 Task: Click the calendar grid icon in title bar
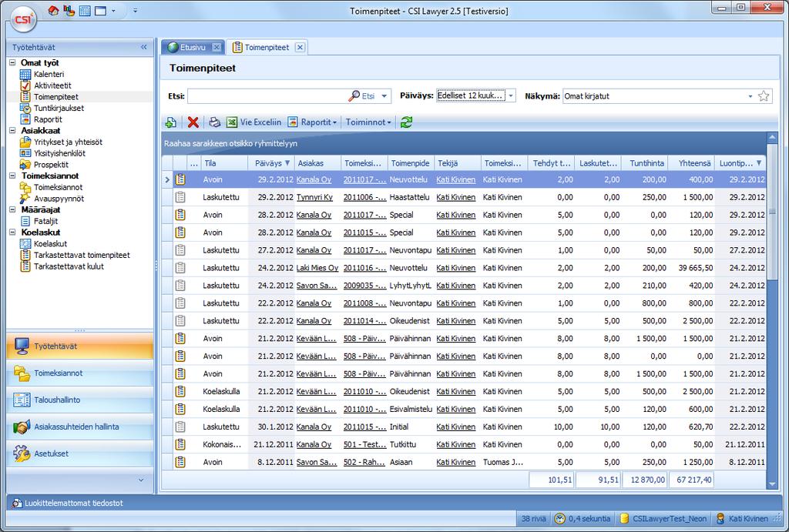click(x=85, y=11)
